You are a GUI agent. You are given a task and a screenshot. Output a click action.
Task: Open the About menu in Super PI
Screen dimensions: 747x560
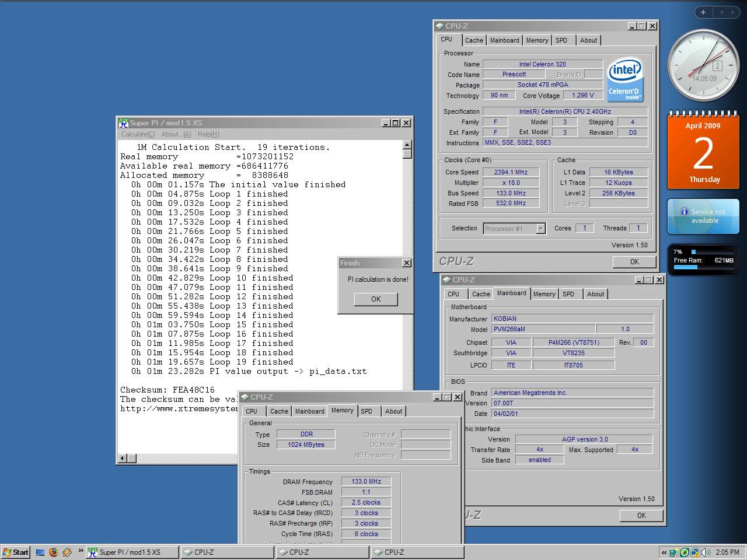point(176,134)
